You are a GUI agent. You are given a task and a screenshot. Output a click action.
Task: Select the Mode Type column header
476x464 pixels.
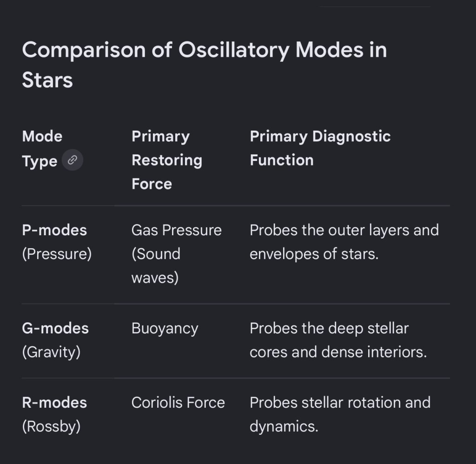click(42, 148)
